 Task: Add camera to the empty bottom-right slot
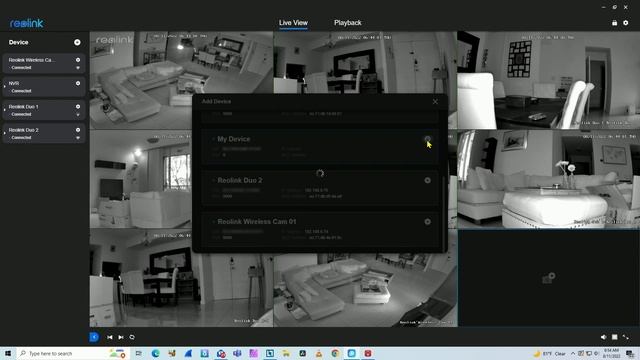[x=548, y=278]
